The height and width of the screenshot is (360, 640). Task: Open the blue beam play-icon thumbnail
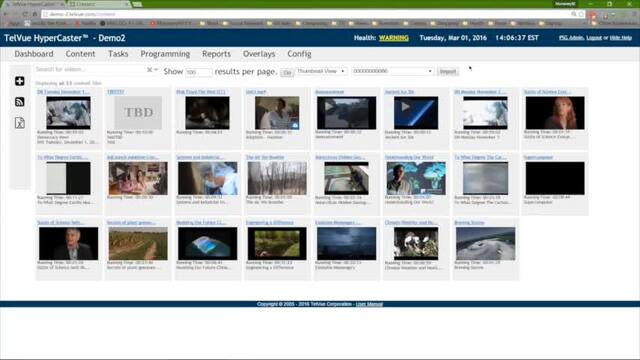(416, 113)
